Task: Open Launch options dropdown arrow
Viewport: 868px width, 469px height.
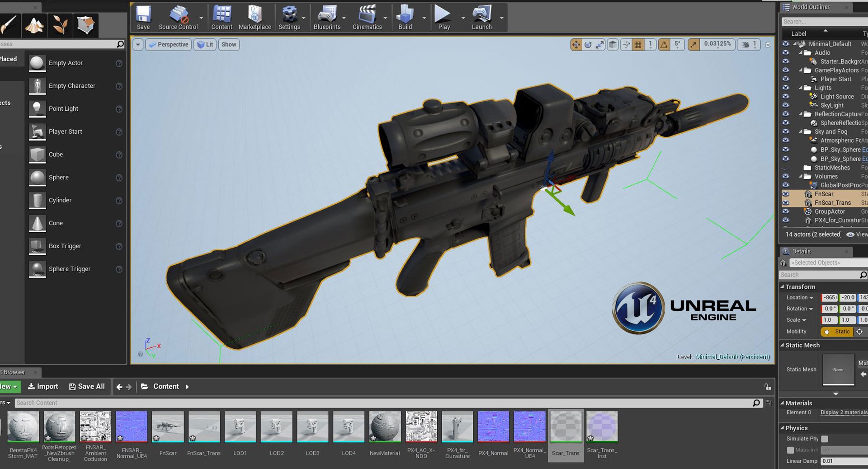Action: 502,18
